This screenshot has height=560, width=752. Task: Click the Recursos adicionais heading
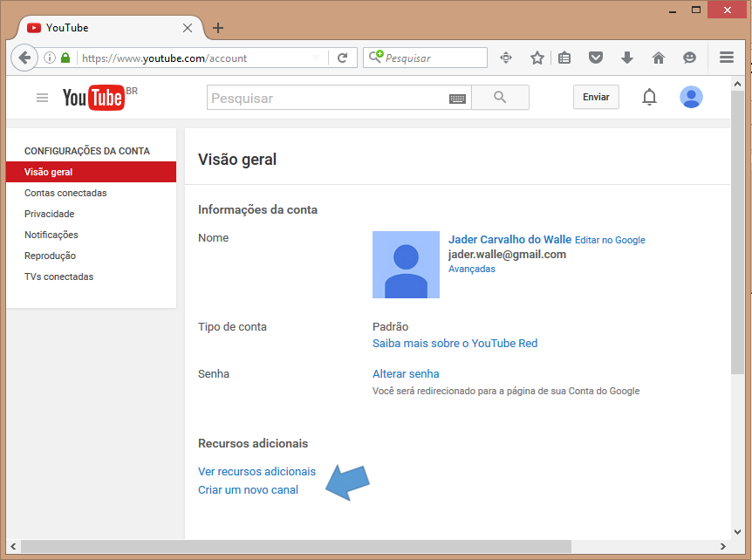(x=253, y=443)
